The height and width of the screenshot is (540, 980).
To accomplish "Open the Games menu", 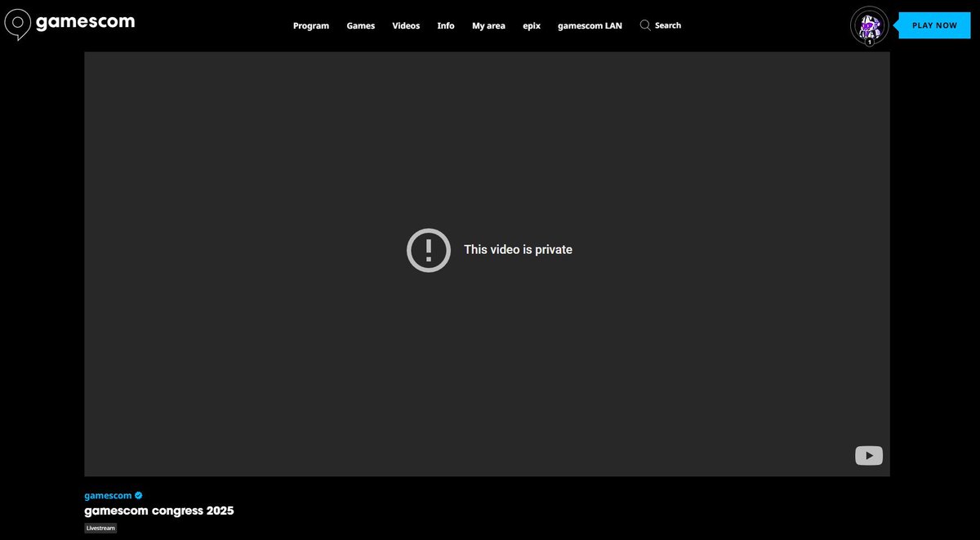I will 360,25.
